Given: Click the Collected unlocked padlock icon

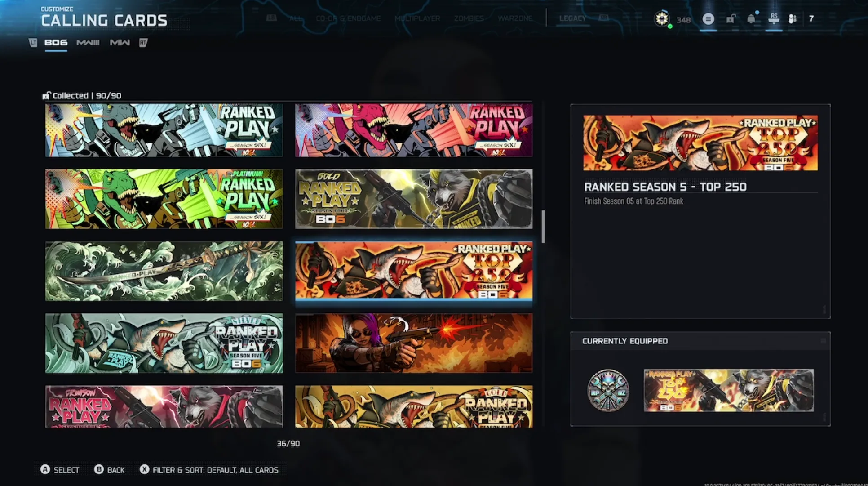Looking at the screenshot, I should point(46,95).
